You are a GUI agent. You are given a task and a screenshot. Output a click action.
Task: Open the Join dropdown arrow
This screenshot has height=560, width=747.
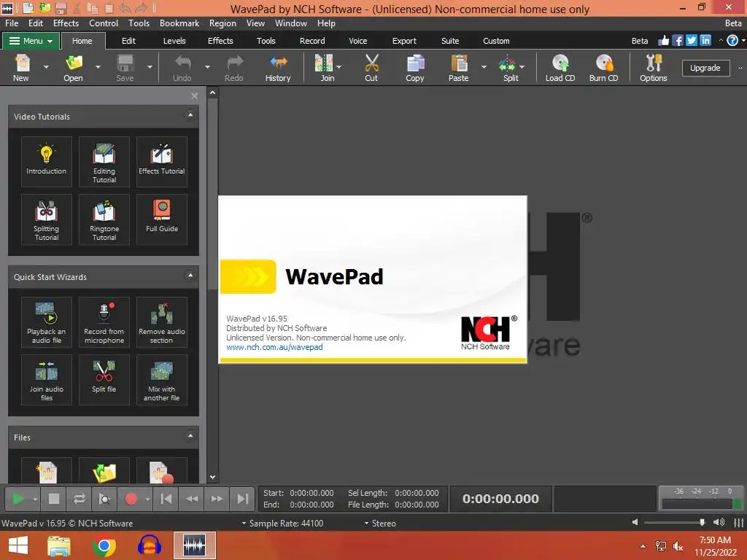pos(338,67)
